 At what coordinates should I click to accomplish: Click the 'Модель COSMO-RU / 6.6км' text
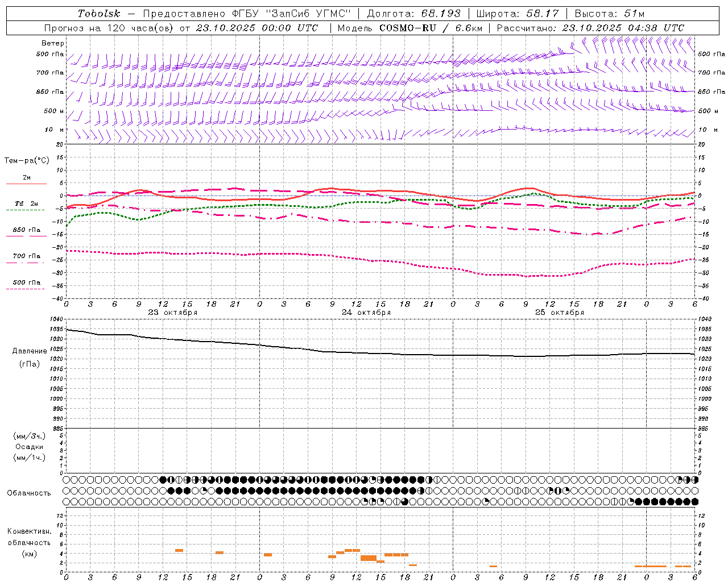[x=410, y=28]
